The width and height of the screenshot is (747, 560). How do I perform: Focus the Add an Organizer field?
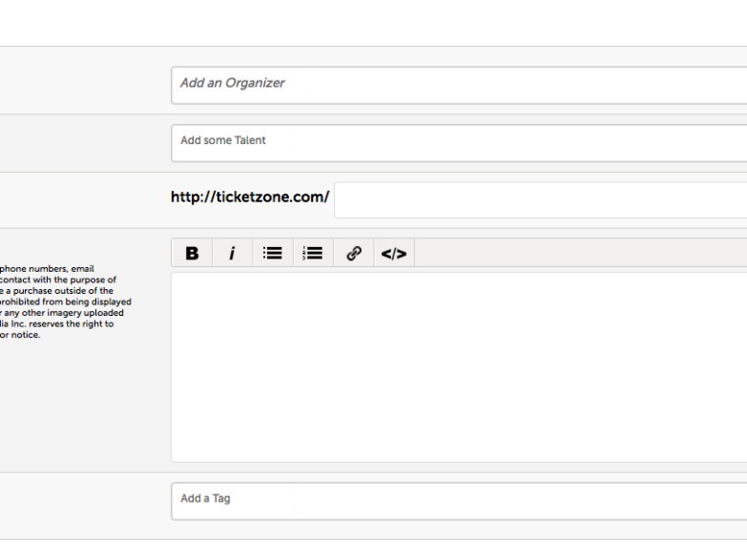(x=459, y=85)
